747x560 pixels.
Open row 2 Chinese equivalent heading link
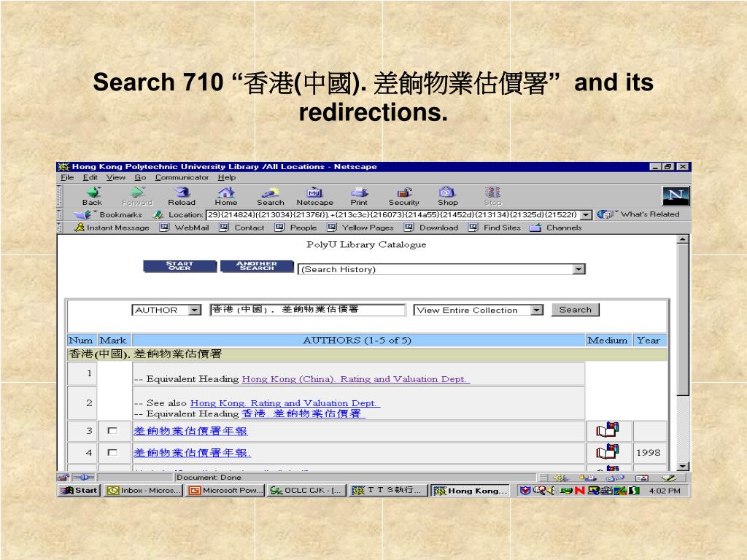tap(303, 414)
